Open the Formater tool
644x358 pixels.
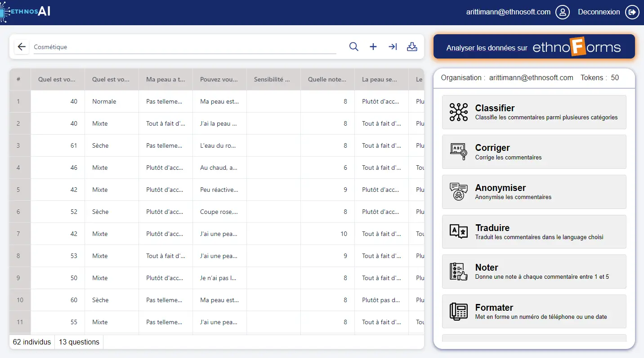(534, 311)
